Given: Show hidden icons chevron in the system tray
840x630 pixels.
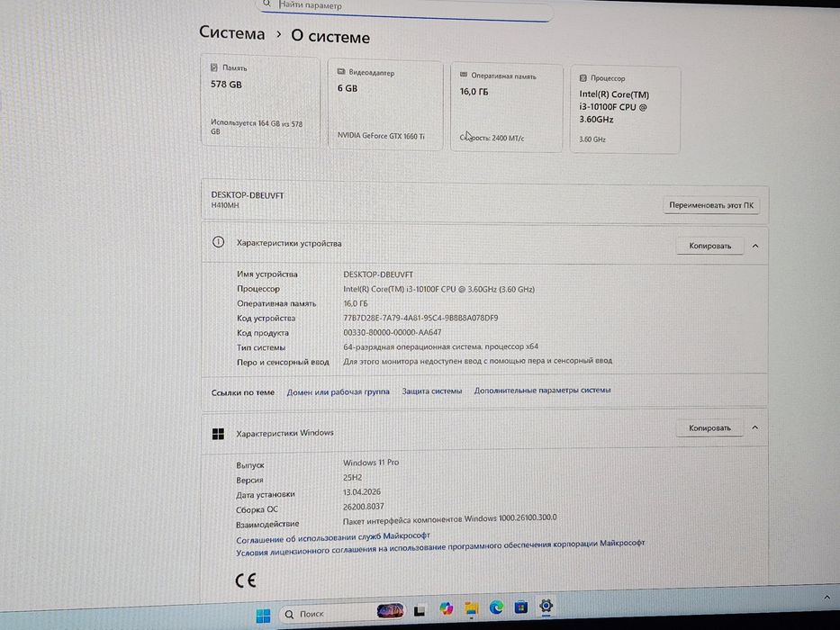Looking at the screenshot, I should 826,596.
